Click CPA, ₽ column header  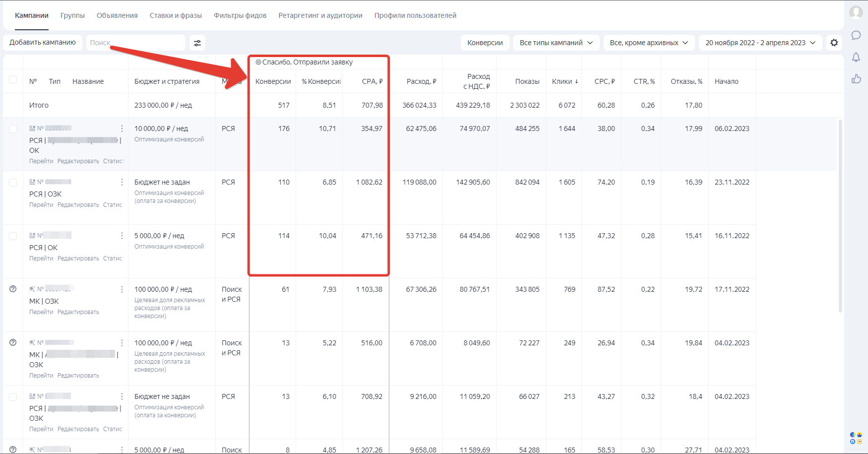(x=372, y=81)
